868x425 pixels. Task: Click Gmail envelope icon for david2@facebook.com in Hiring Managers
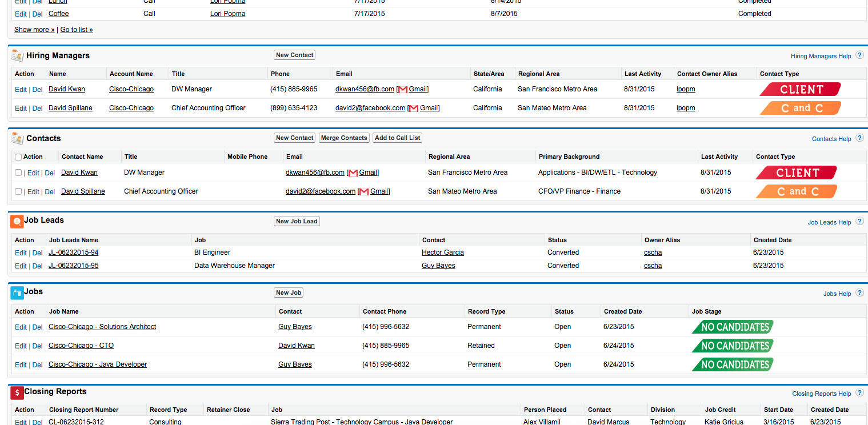pos(414,109)
